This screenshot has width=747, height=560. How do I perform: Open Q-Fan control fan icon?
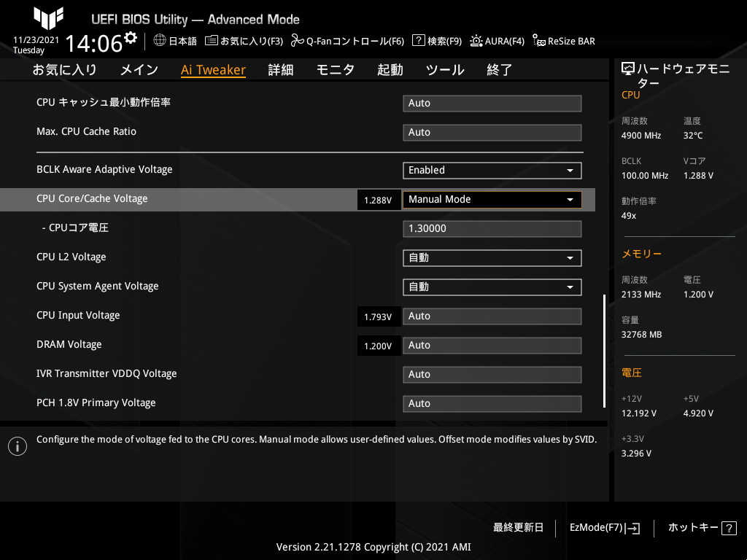[298, 41]
